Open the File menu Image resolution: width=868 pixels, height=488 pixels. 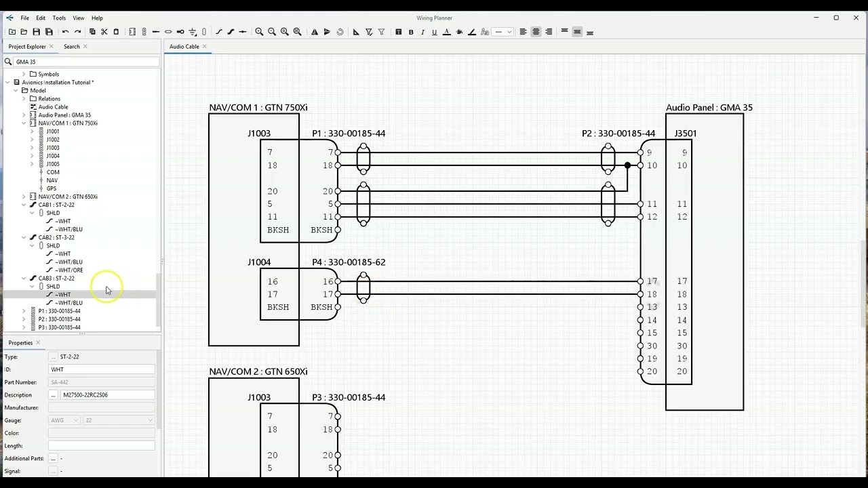[x=24, y=18]
